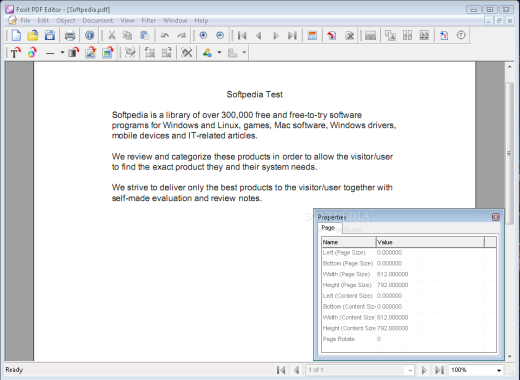Open the Document menu
Viewport: 520px width, 380px height.
click(x=98, y=21)
